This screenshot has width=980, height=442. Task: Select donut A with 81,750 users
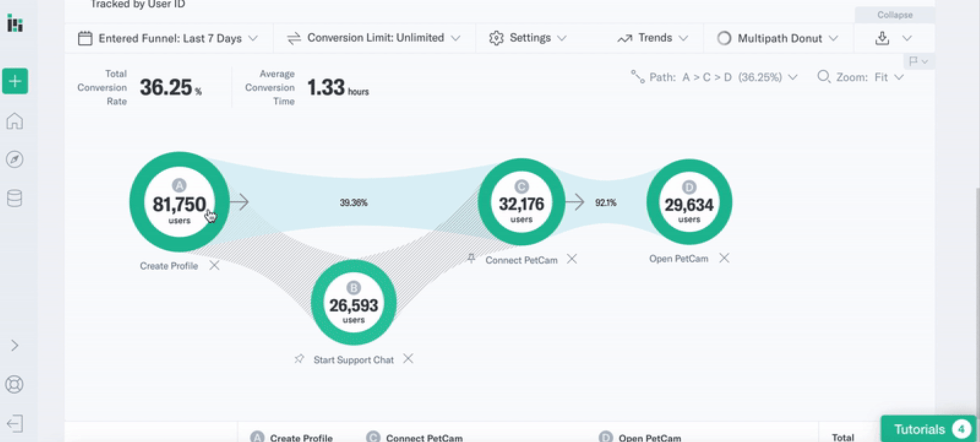coord(179,202)
